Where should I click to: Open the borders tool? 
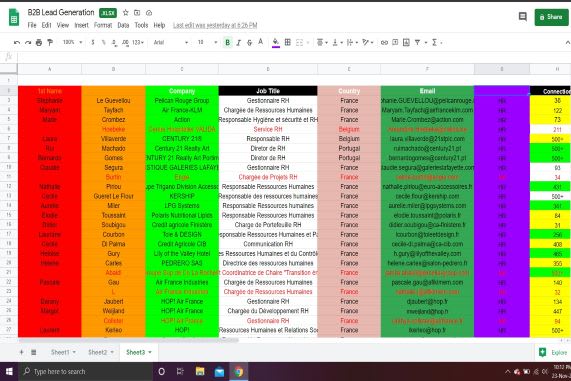pos(288,42)
